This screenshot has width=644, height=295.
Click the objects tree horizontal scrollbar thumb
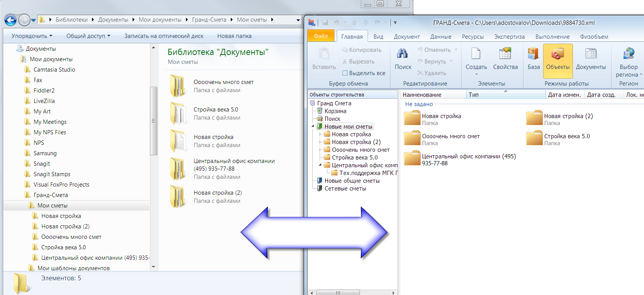tap(338, 293)
